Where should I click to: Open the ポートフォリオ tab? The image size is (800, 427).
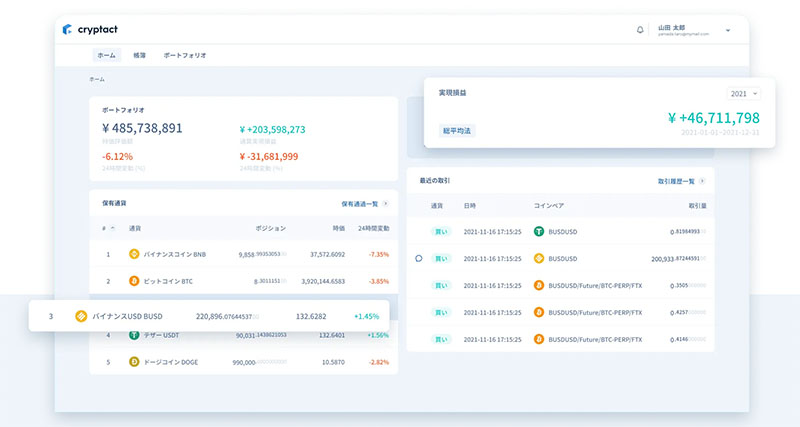(185, 55)
